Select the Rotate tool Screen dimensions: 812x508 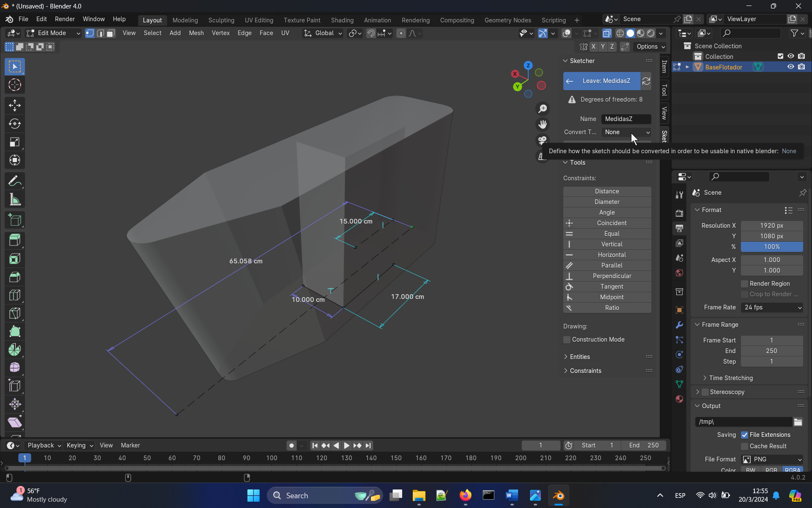(x=15, y=124)
